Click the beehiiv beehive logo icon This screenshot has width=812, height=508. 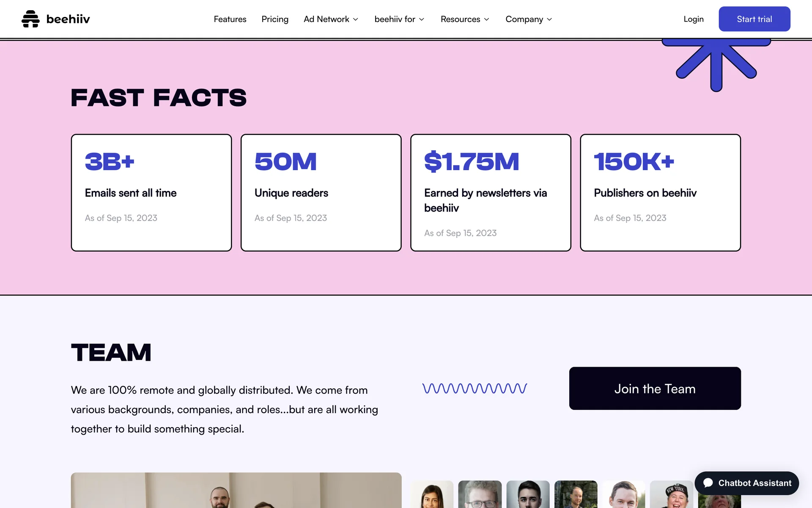coord(30,19)
